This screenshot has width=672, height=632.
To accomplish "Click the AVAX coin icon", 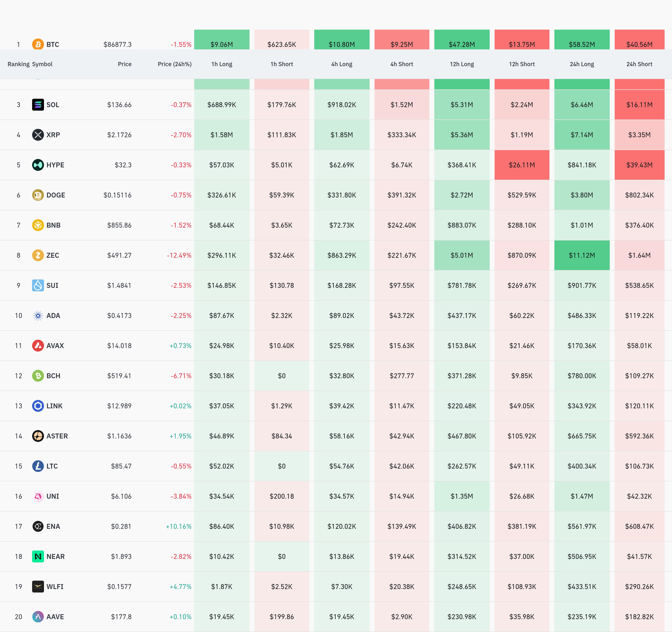I will pos(38,346).
